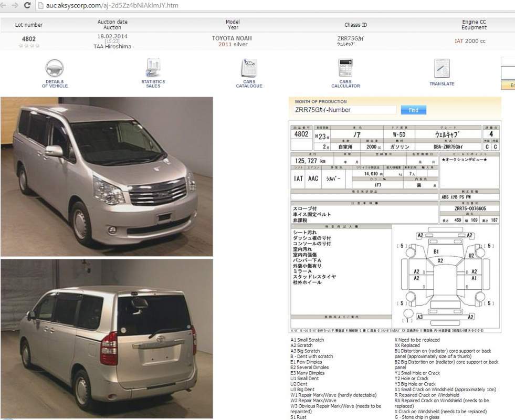Open Statistics Sales icon
This screenshot has height=420, width=515.
coord(153,68)
